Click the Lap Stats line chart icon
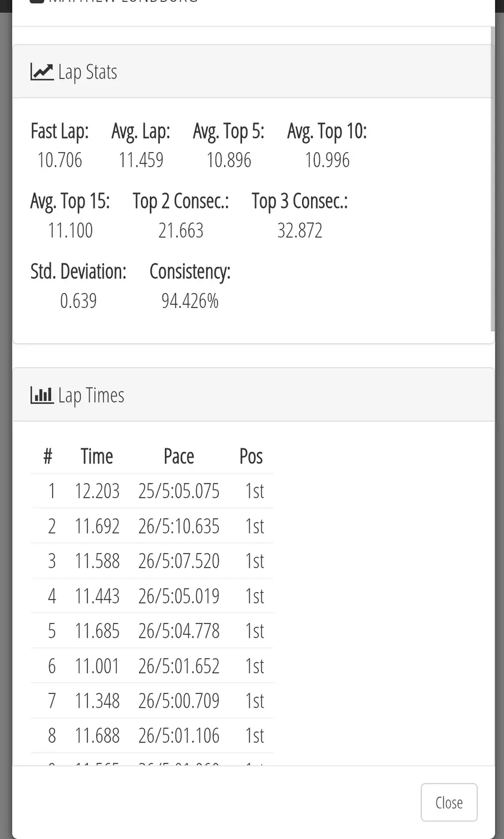This screenshot has width=504, height=839. click(x=42, y=72)
